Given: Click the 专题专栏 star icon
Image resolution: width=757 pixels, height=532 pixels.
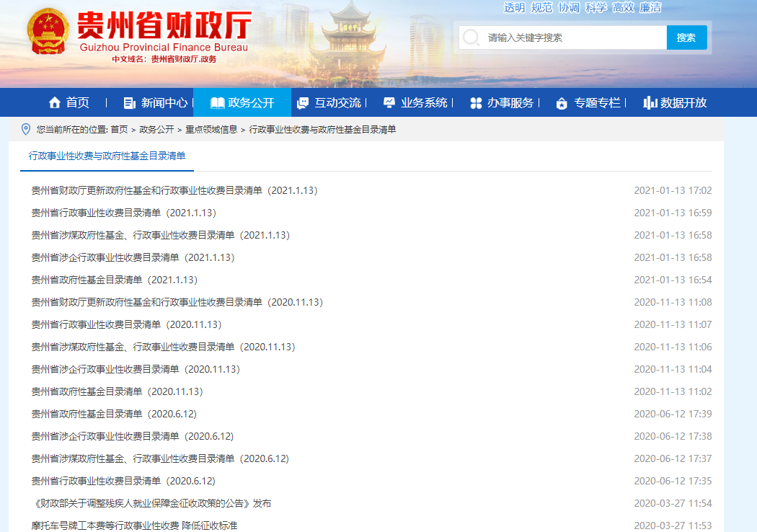Looking at the screenshot, I should point(562,103).
